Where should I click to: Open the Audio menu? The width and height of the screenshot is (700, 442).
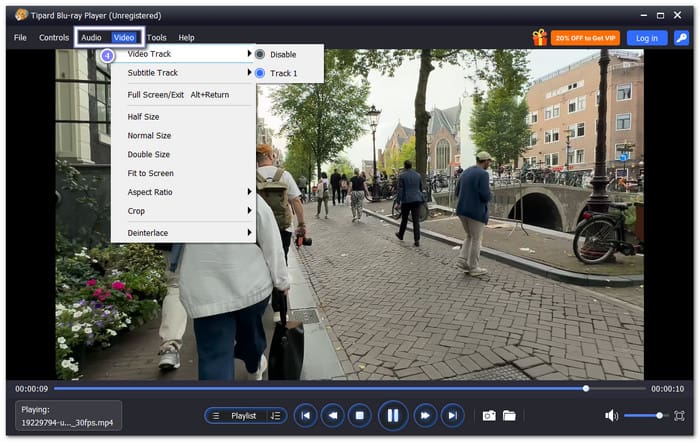[91, 38]
